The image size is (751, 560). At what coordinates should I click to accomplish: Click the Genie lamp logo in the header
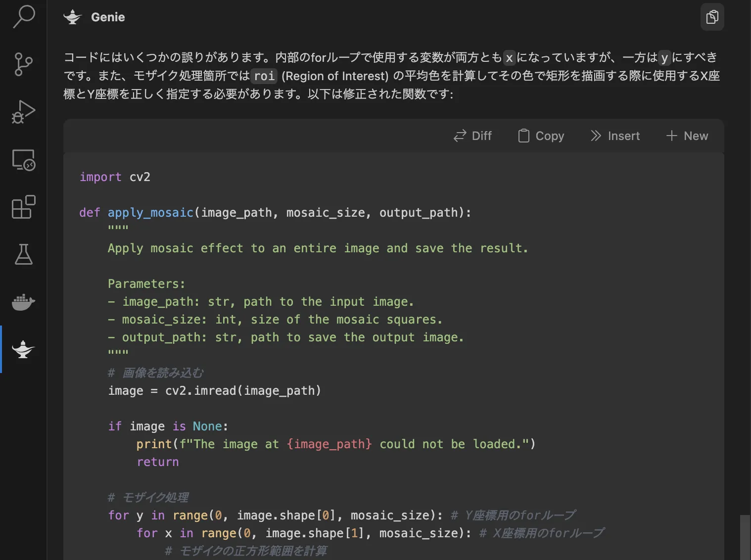72,16
